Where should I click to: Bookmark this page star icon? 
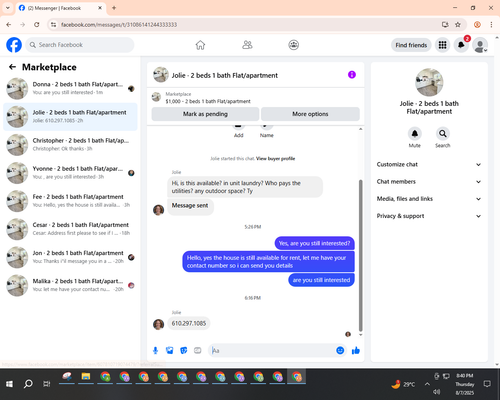pos(458,25)
